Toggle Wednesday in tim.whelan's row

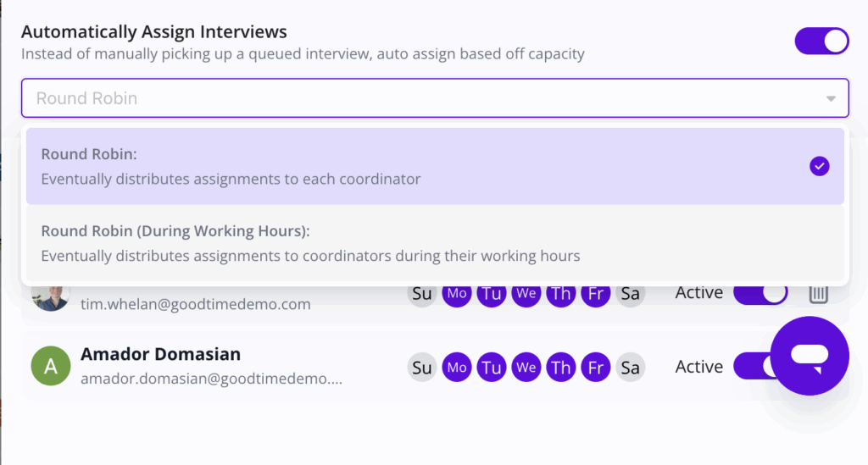coord(526,294)
